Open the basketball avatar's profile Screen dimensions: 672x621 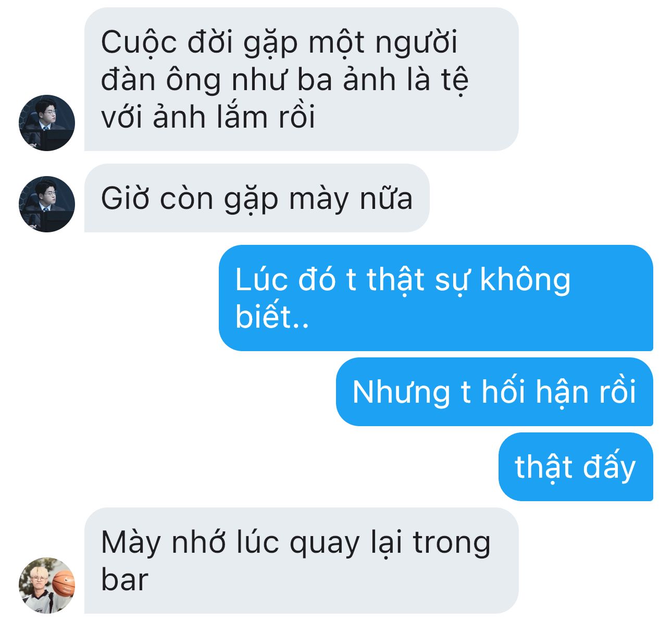47,585
